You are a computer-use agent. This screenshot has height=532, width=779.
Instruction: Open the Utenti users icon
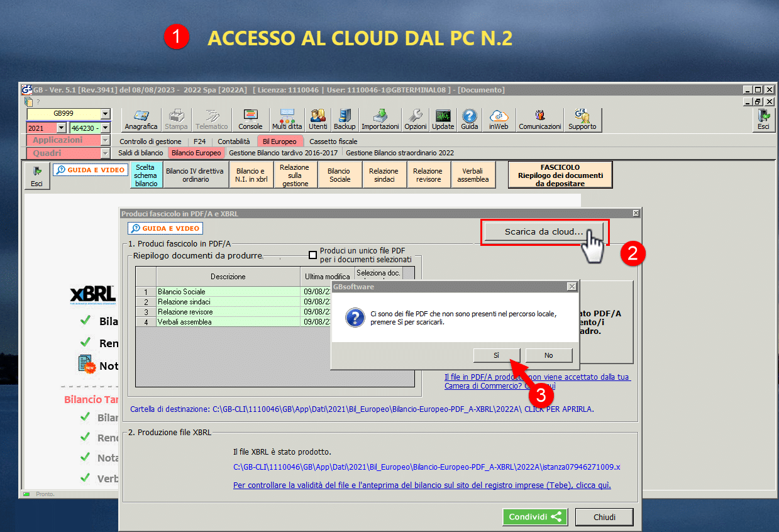318,119
